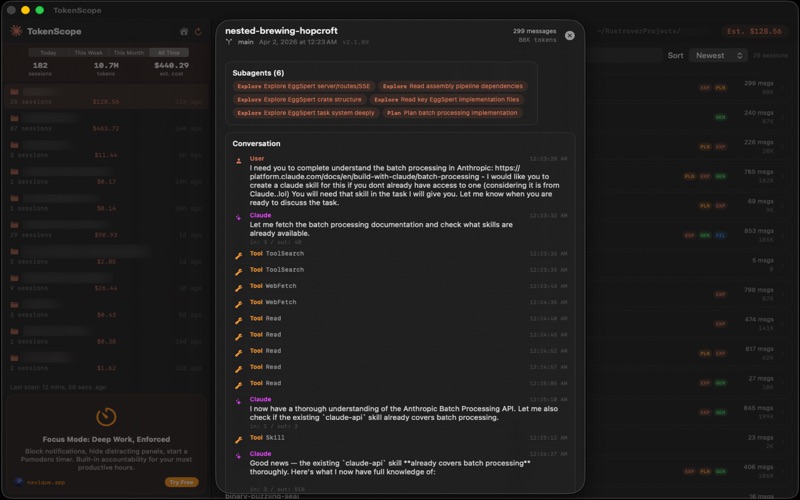Click folder icon of the $26.44 project

point(14,278)
